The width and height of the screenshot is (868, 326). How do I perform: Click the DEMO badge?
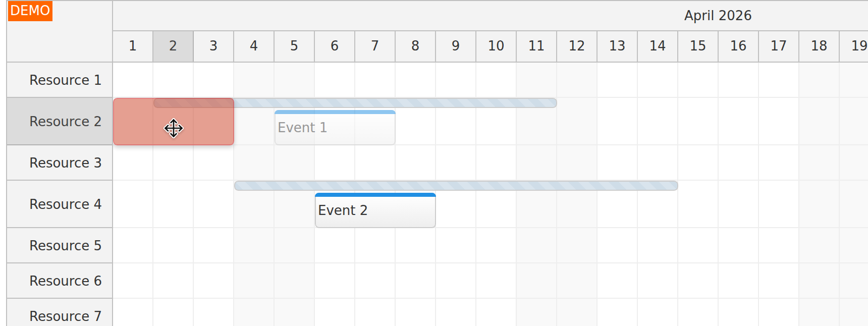(30, 10)
